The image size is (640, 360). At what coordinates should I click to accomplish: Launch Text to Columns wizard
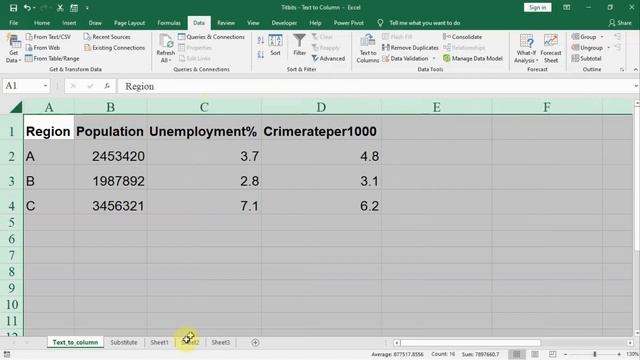click(x=367, y=48)
